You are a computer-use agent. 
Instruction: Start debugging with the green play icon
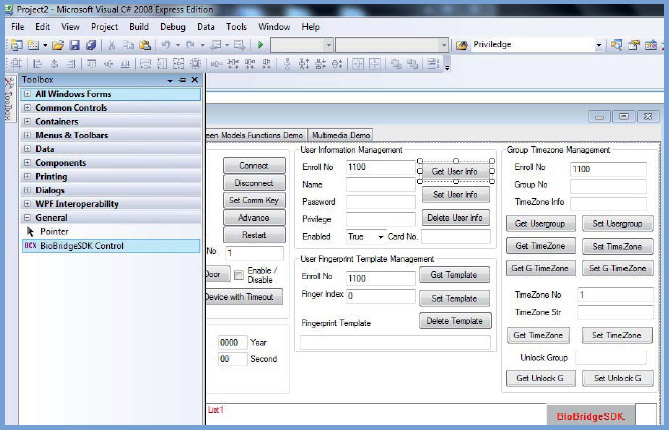(x=260, y=44)
